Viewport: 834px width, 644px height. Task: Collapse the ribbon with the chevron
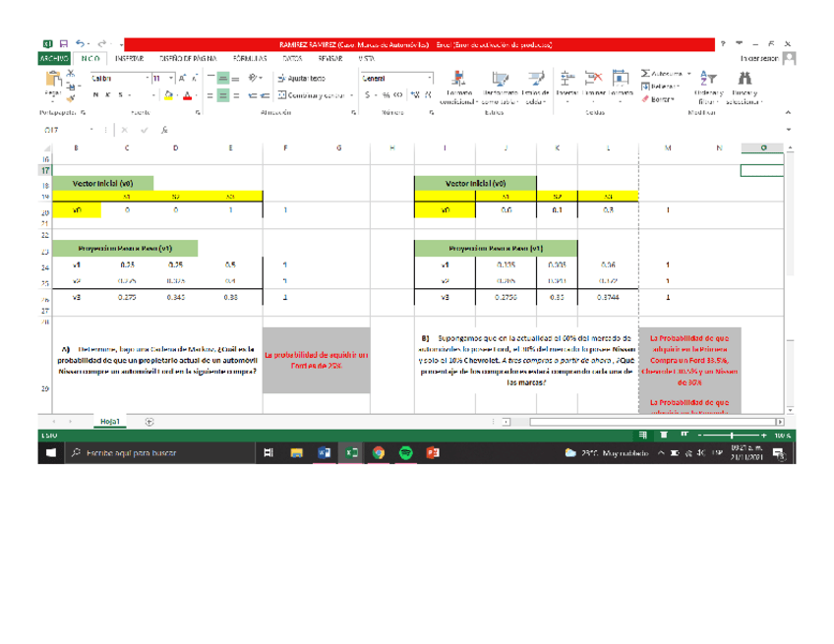coord(788,113)
